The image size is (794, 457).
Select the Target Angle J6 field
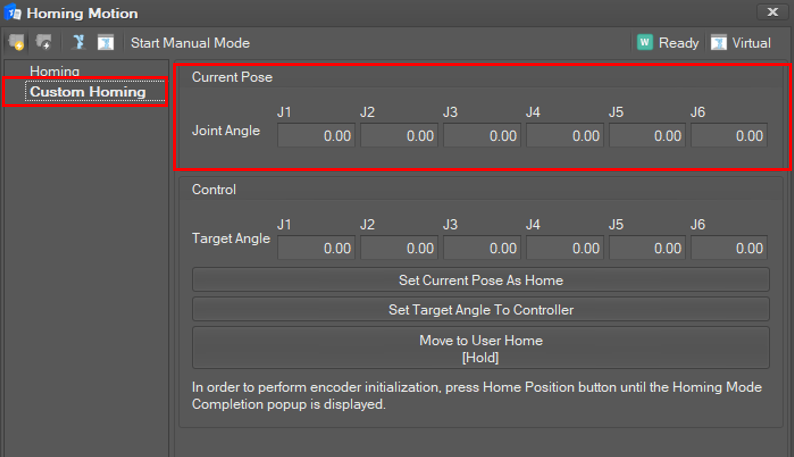point(729,248)
